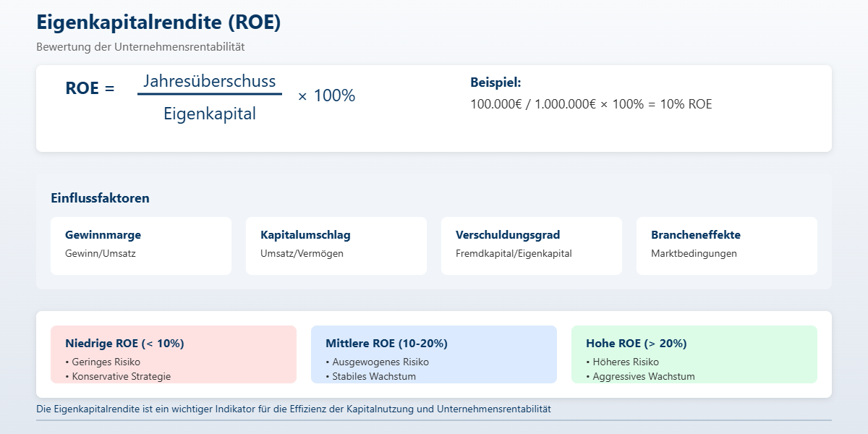868x434 pixels.
Task: Click the Verschuldungsgrad factor card
Action: pyautogui.click(x=532, y=245)
